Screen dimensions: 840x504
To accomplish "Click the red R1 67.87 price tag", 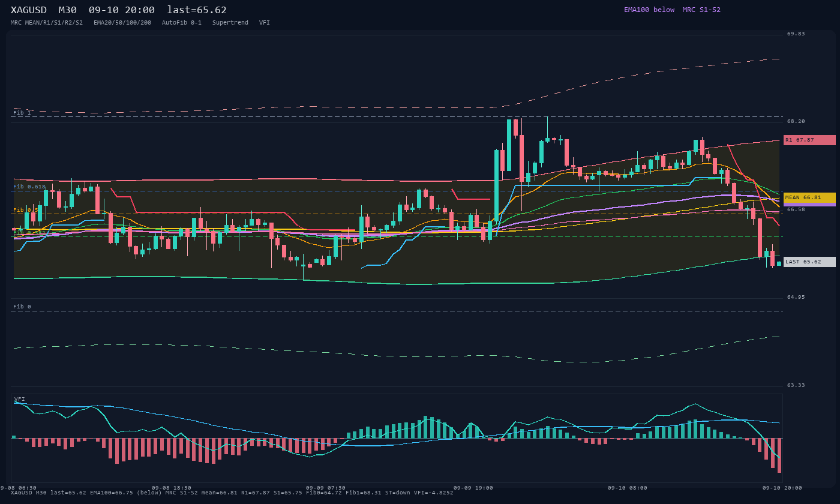I will pyautogui.click(x=809, y=140).
